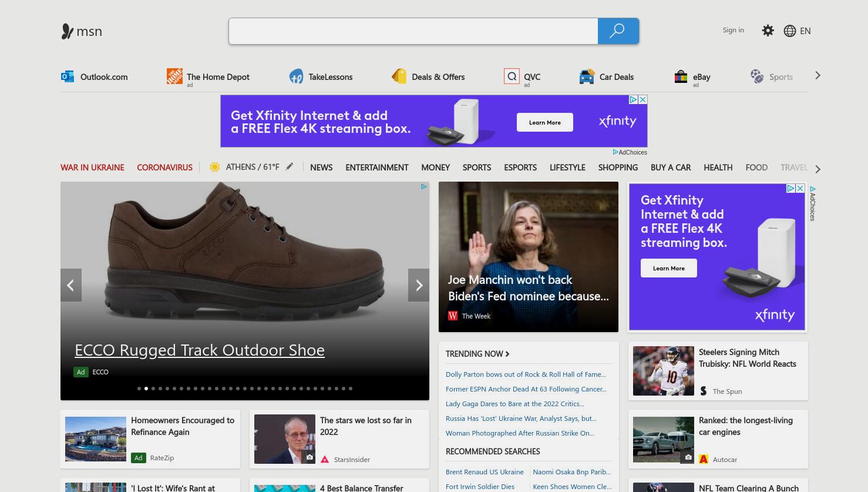Image resolution: width=868 pixels, height=492 pixels.
Task: Open the Shopping category
Action: (x=618, y=168)
